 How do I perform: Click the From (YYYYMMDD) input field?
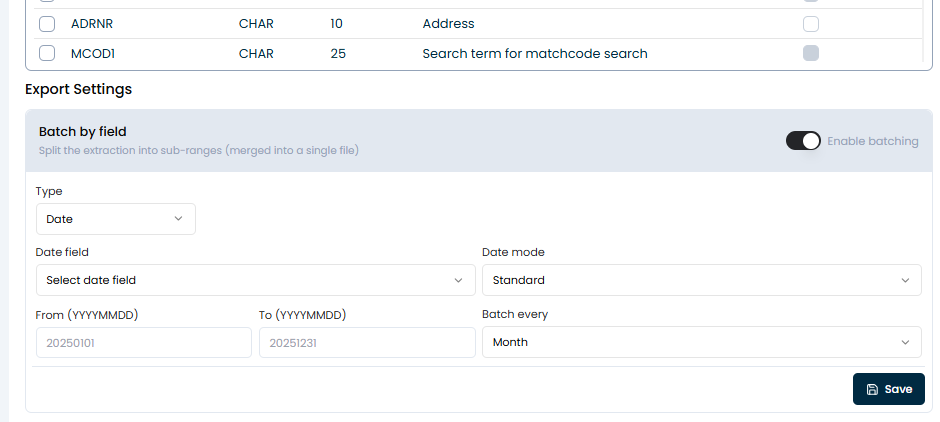[x=144, y=342]
